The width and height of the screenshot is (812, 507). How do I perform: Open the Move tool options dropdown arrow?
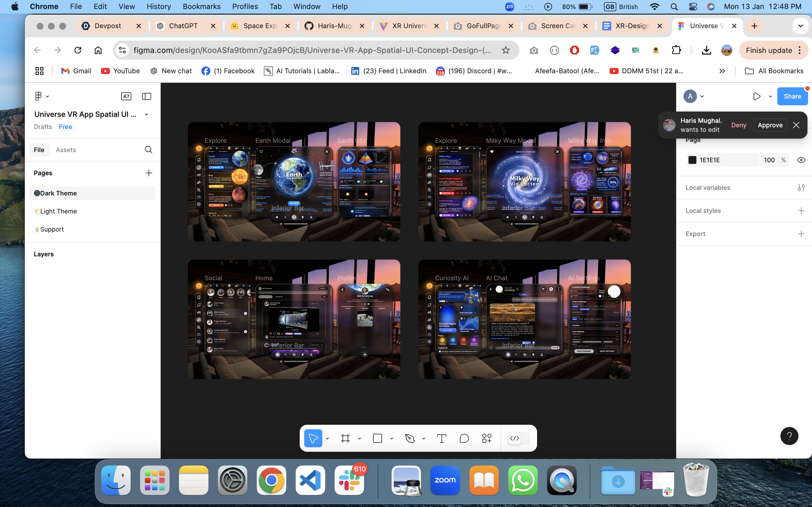(x=327, y=438)
